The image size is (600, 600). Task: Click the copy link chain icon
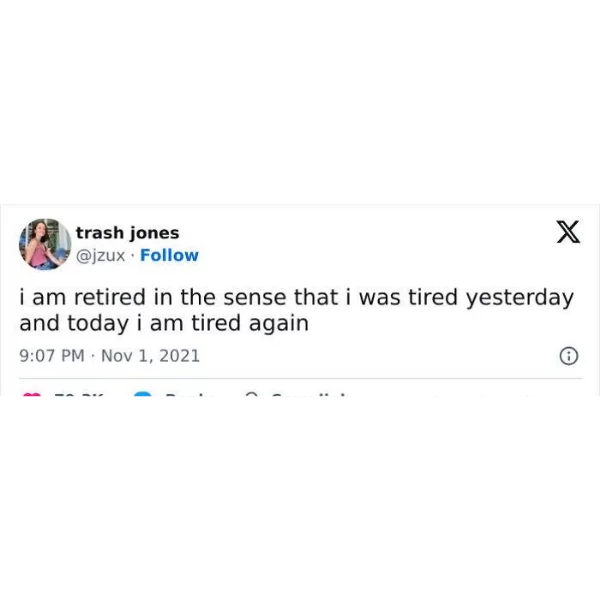pos(251,395)
